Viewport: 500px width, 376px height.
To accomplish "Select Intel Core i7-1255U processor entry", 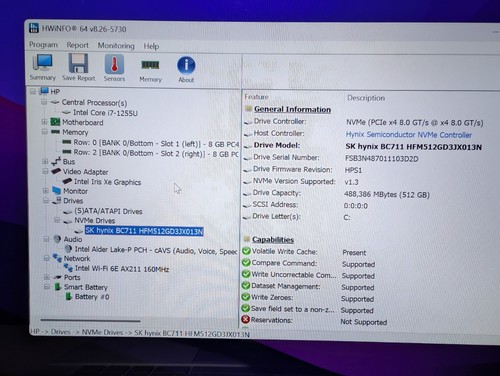I will tap(105, 113).
